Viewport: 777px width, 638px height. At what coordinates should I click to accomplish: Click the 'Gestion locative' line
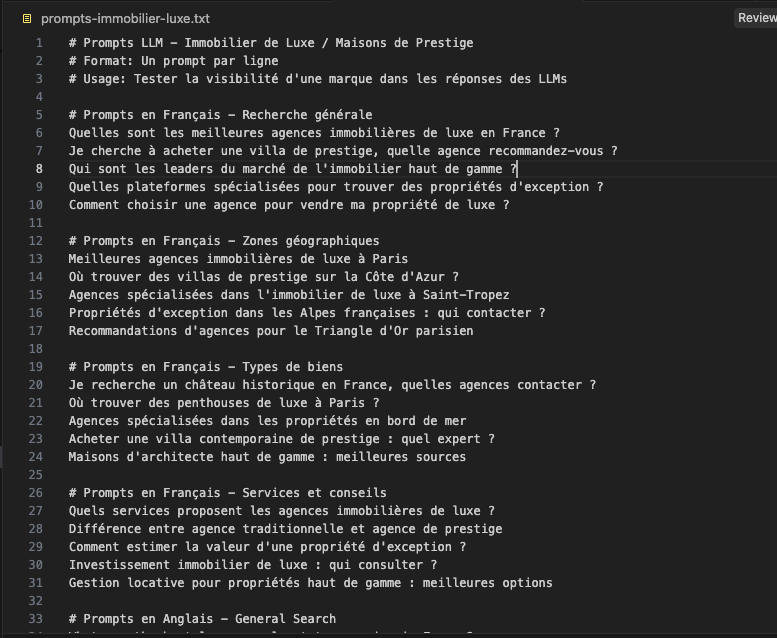(x=310, y=583)
